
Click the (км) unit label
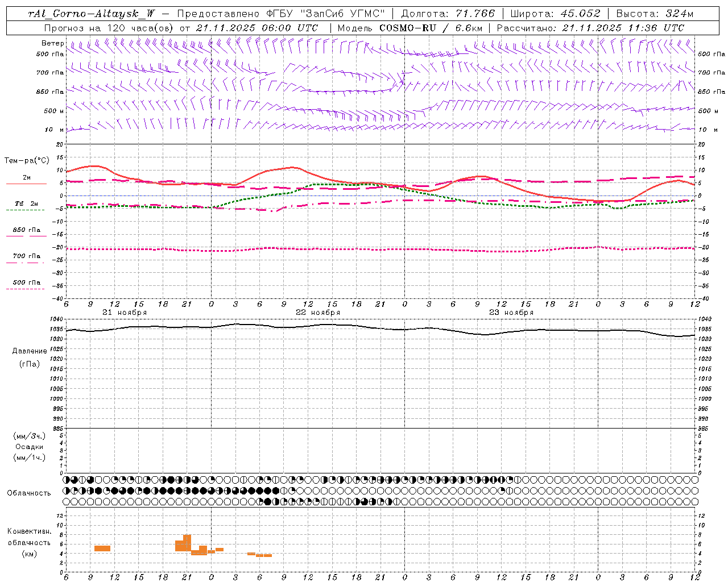click(x=29, y=554)
